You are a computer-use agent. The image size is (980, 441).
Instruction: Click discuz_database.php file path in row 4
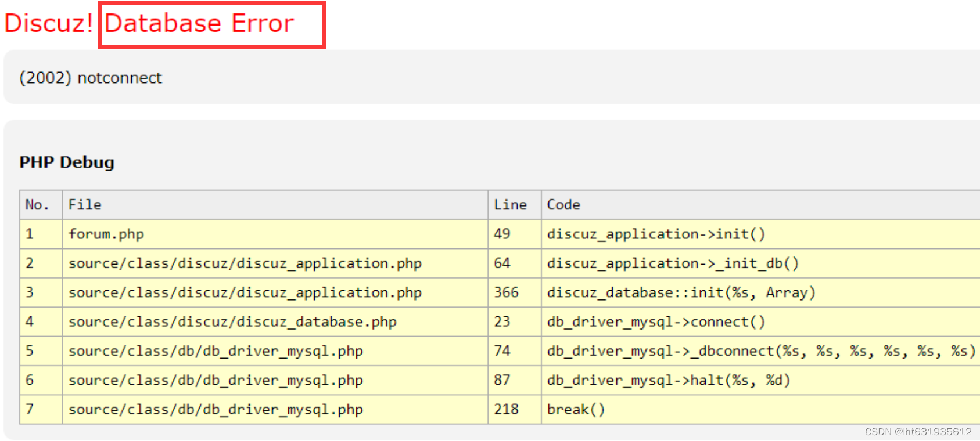(232, 322)
